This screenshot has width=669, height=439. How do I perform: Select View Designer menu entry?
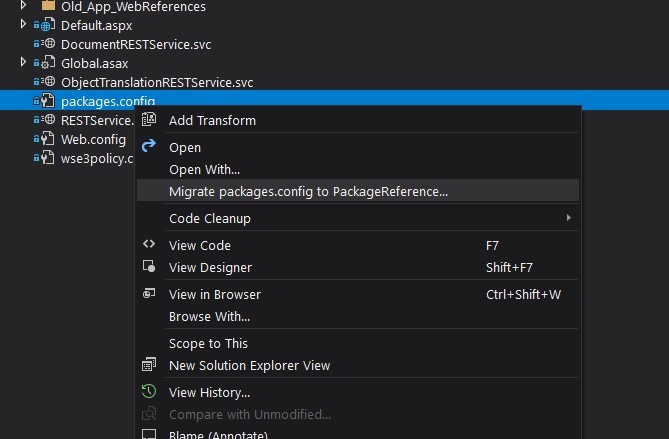tap(358, 267)
